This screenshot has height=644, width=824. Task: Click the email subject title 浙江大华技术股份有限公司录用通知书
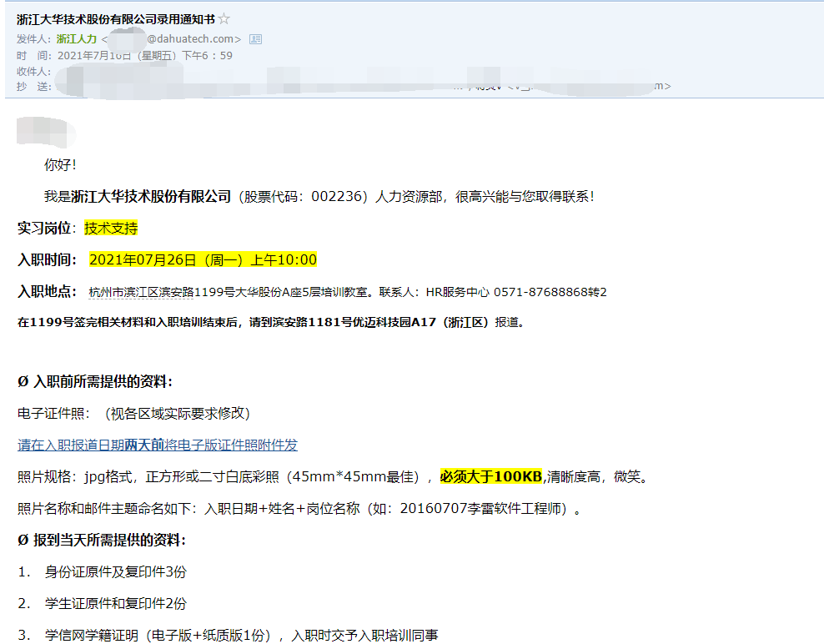click(x=116, y=19)
